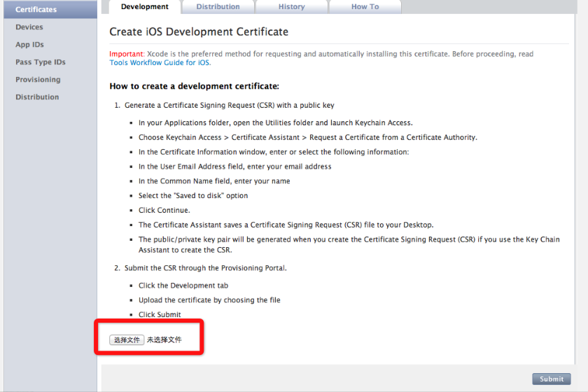Click the Create iOS Development Certificate heading

pos(199,32)
